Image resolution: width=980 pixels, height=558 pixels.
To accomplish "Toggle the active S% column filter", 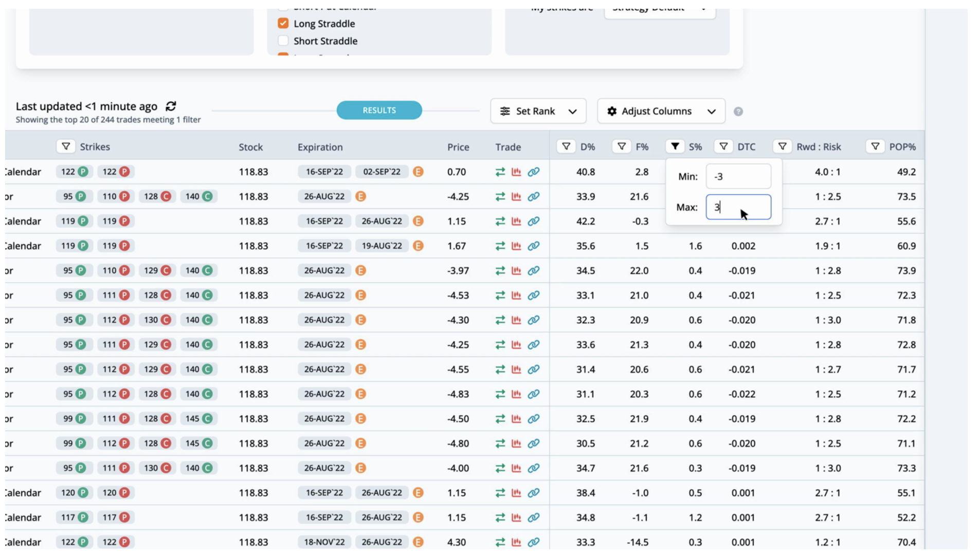I will pos(675,147).
